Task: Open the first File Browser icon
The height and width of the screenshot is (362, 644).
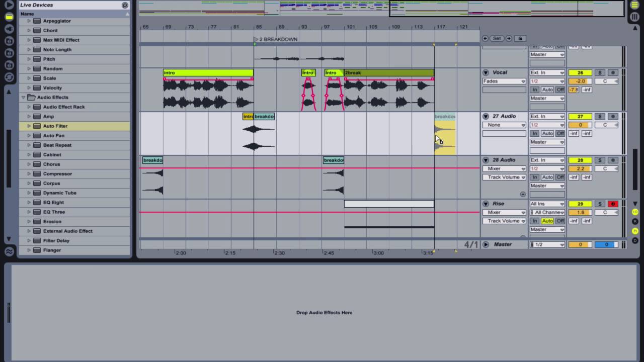Action: (x=9, y=41)
